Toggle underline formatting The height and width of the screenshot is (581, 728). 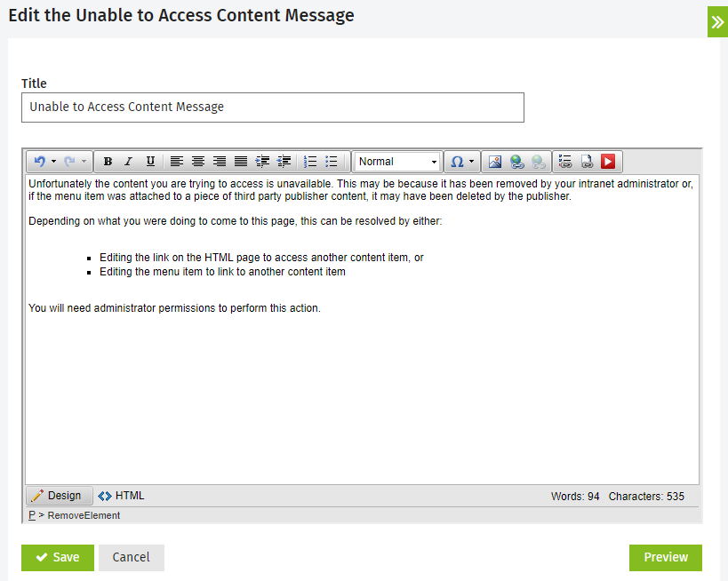[150, 162]
